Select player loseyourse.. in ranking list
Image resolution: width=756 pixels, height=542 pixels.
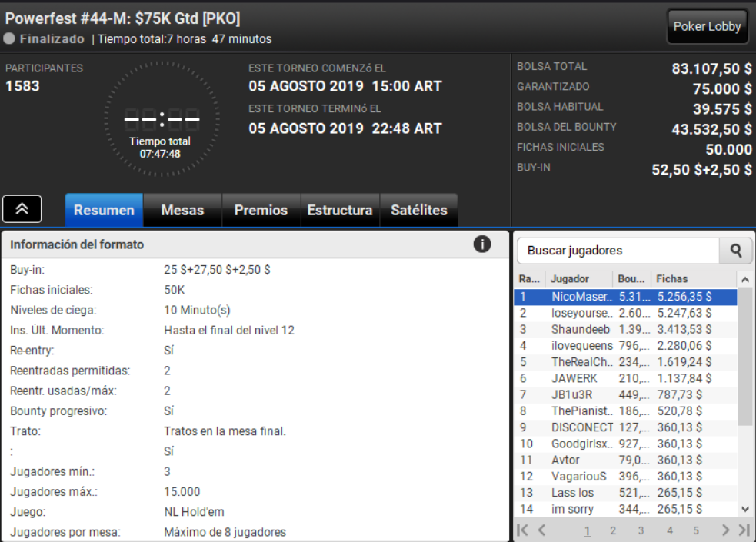click(625, 313)
